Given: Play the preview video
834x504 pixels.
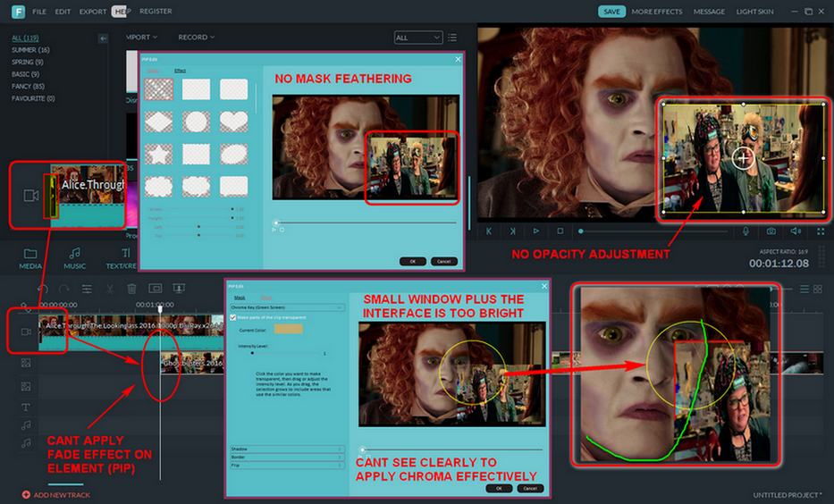Looking at the screenshot, I should [x=536, y=231].
